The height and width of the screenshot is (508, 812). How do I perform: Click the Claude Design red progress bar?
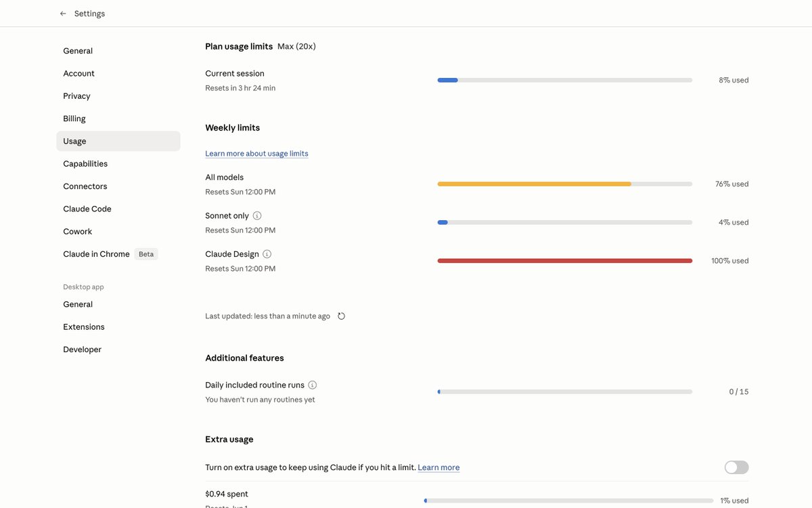565,261
